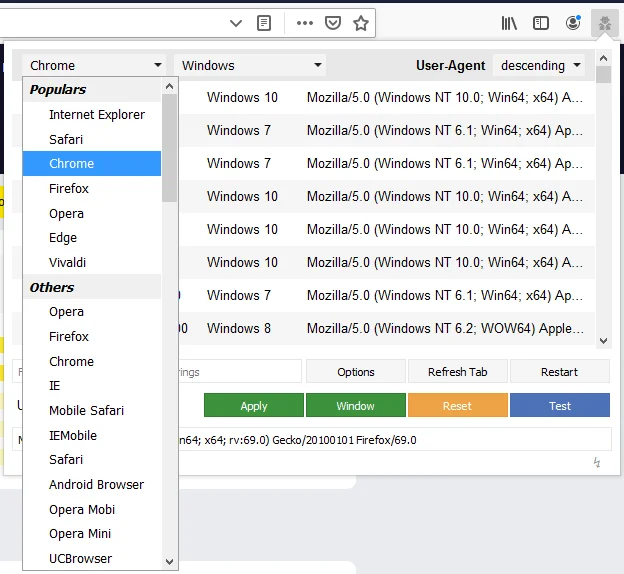Save page to Pocket icon

coord(333,23)
